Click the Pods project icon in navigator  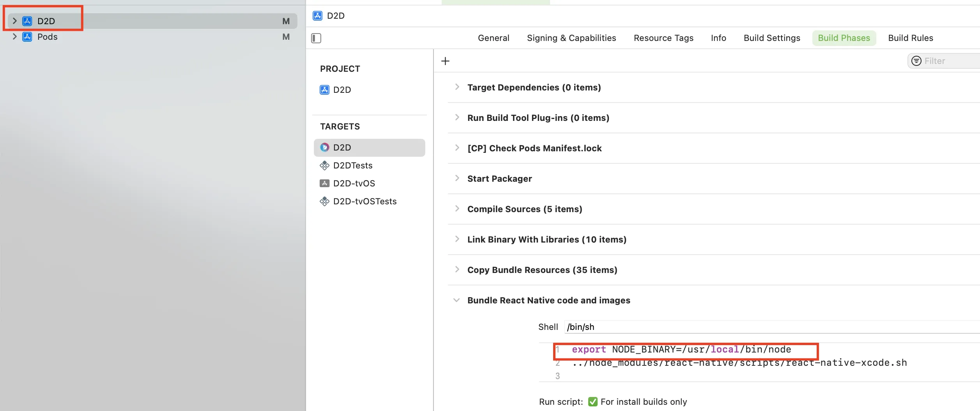[27, 37]
